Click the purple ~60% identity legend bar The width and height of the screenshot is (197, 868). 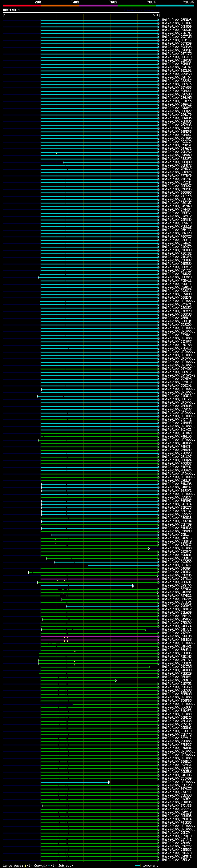pyautogui.click(x=99, y=6)
